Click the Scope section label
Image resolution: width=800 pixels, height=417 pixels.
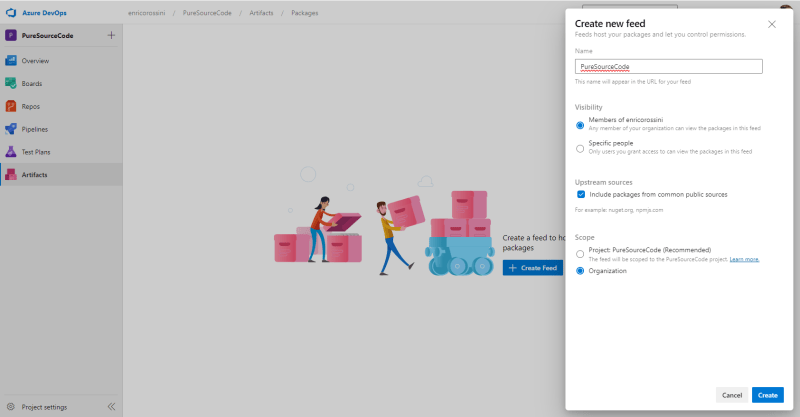[x=584, y=237]
